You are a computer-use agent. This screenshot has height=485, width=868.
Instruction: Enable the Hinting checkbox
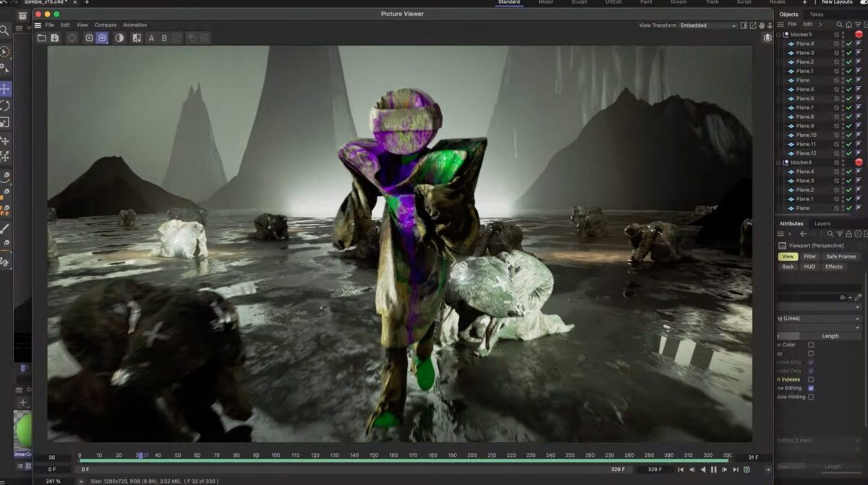point(811,397)
